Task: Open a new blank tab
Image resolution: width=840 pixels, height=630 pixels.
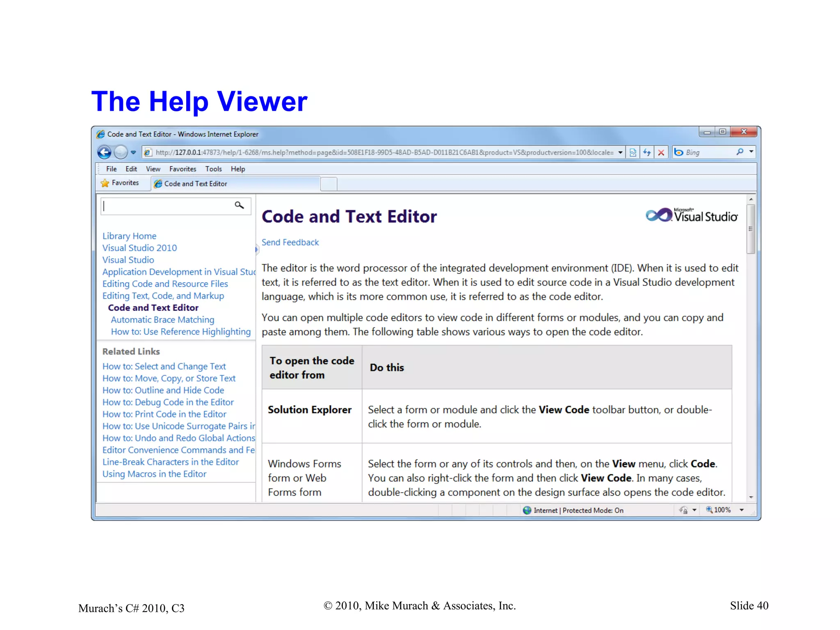Action: point(329,184)
